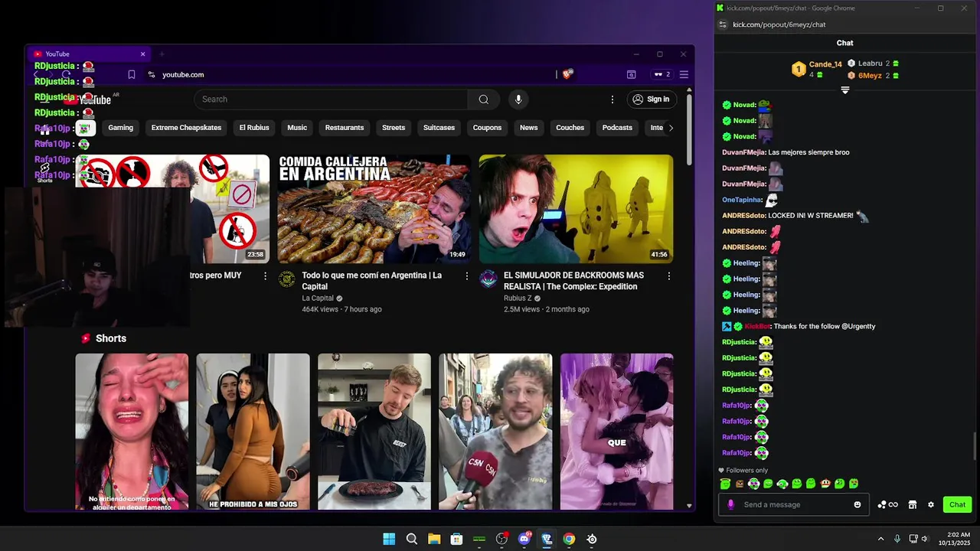Image resolution: width=980 pixels, height=551 pixels.
Task: Open the La Capital channel link
Action: tap(318, 298)
